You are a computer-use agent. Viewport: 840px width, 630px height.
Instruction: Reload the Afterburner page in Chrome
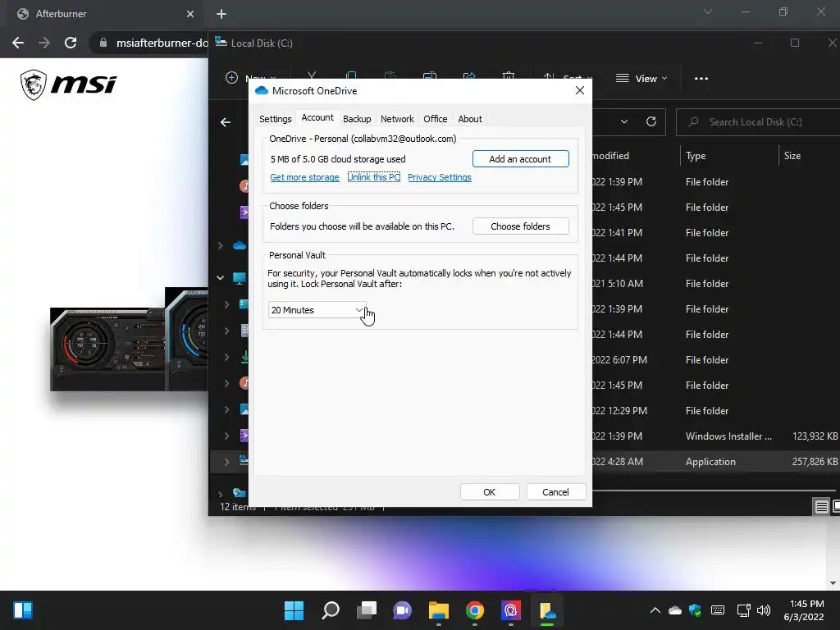point(71,43)
